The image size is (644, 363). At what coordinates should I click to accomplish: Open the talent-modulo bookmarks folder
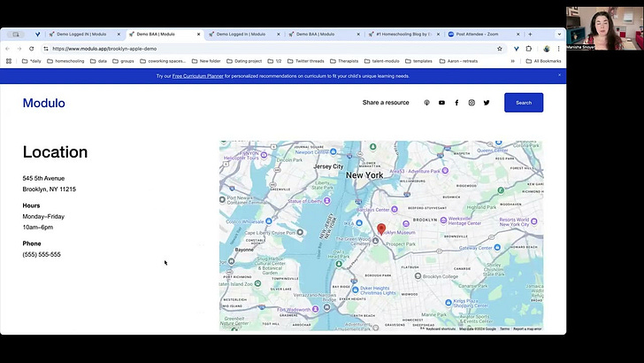tap(381, 61)
